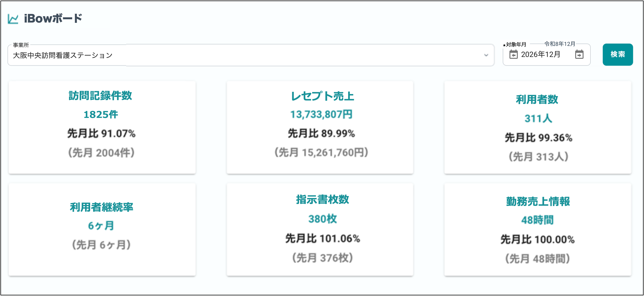644x296 pixels.
Task: Go to previous month with calendar icon
Action: (513, 54)
